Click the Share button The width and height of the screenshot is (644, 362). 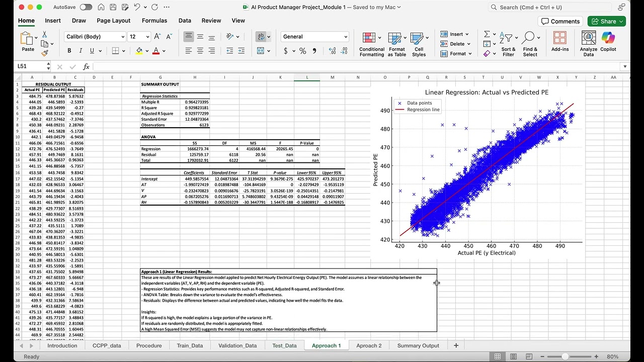(x=607, y=21)
